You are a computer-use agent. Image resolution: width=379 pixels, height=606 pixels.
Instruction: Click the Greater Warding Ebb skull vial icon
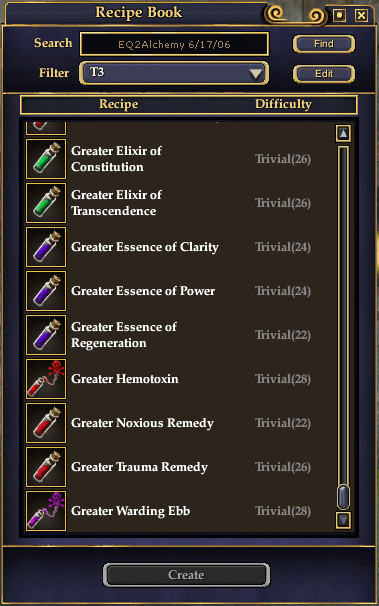(46, 511)
